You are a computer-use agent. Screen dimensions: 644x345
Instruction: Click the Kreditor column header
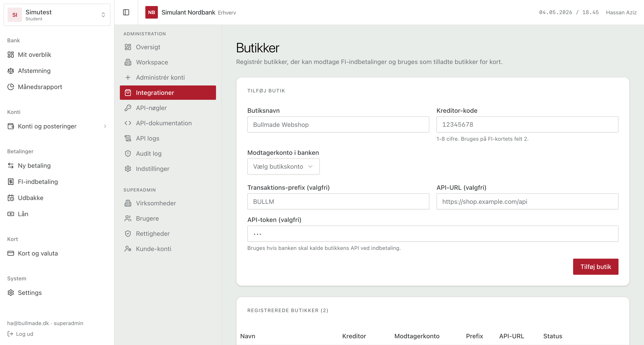tap(354, 336)
